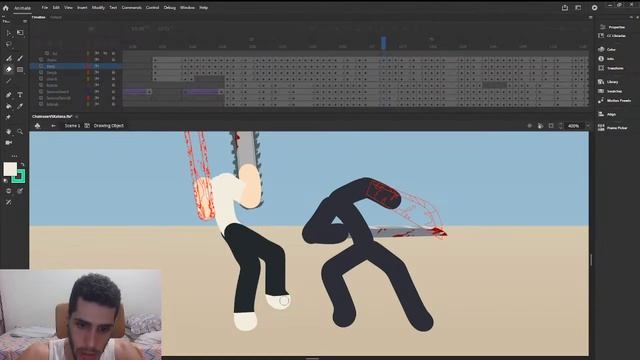Select the Line tool
Image resolution: width=640 pixels, height=360 pixels.
tap(9, 81)
